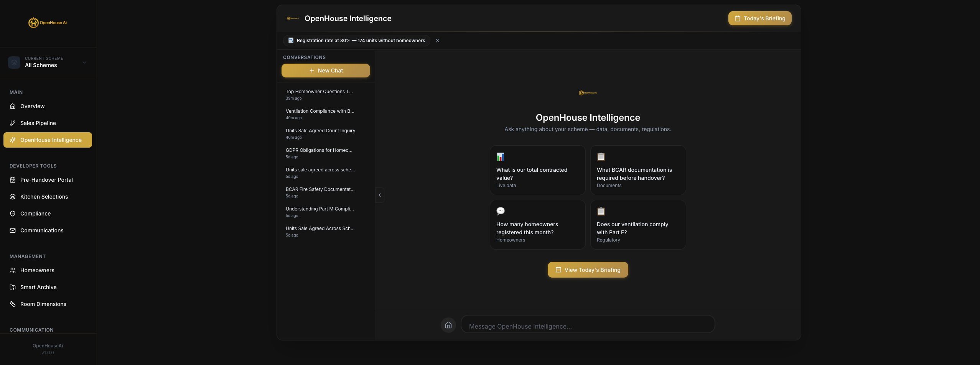This screenshot has height=365, width=980.
Task: Click the OpenHouse Ai logo
Action: pos(48,22)
